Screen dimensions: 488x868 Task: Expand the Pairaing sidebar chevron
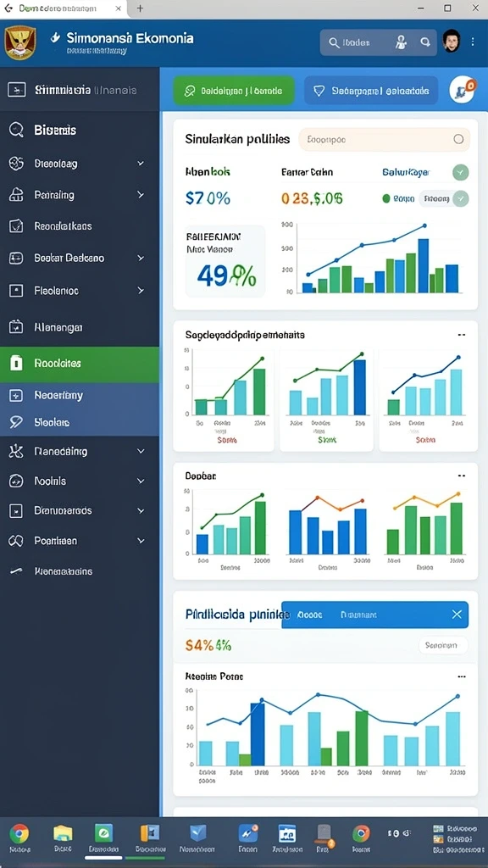click(x=141, y=195)
